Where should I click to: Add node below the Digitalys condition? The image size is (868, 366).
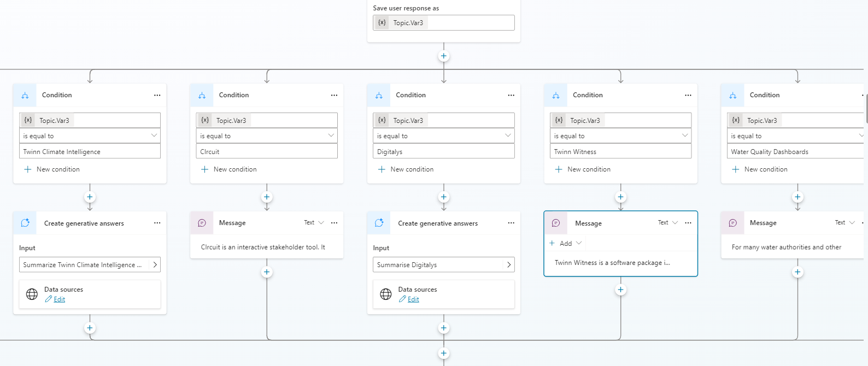click(x=443, y=197)
